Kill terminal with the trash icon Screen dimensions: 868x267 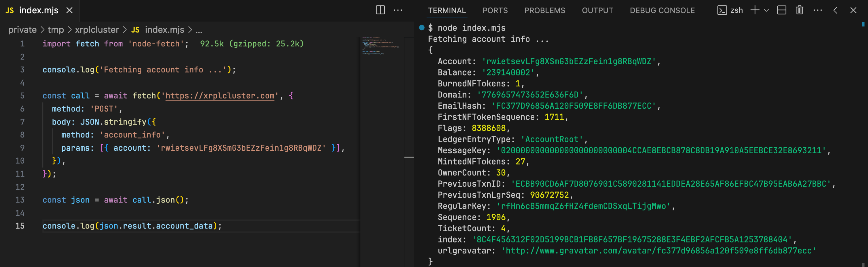(799, 10)
